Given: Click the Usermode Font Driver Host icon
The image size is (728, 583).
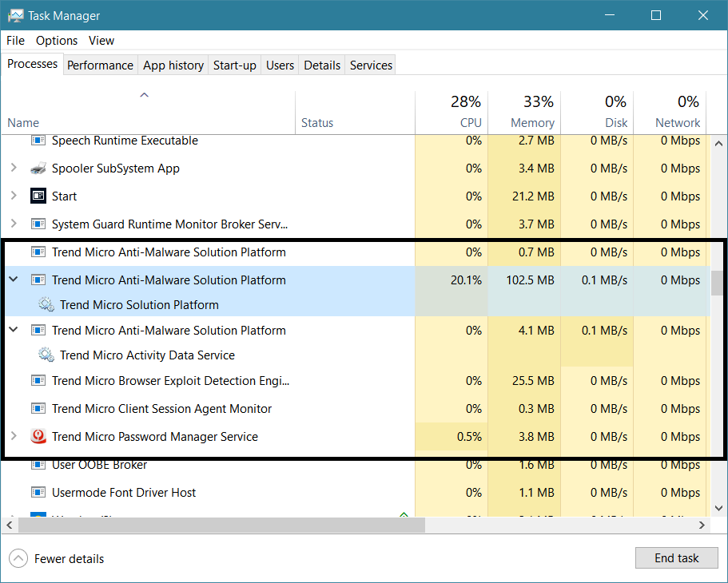Looking at the screenshot, I should 38,493.
